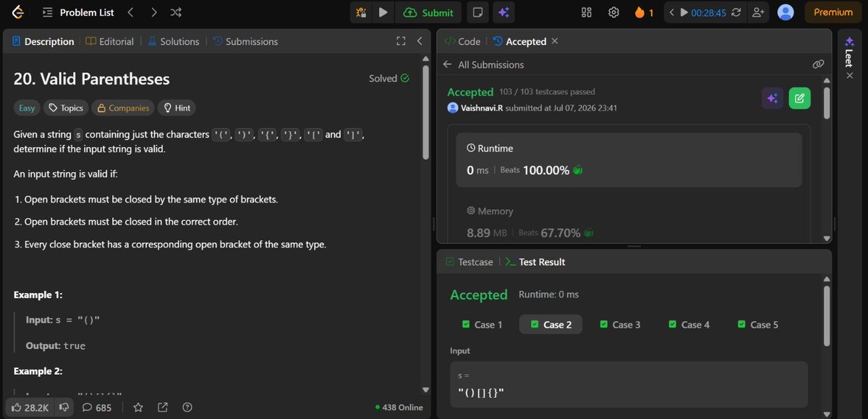The height and width of the screenshot is (419, 868).
Task: Click the Solved status label
Action: (389, 78)
